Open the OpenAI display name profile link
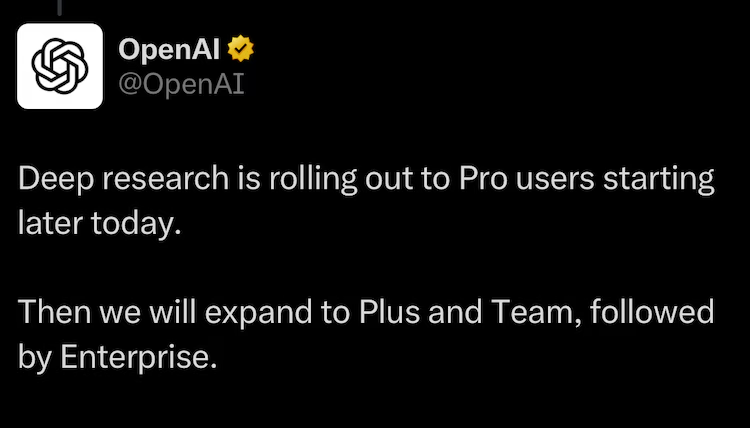 click(x=169, y=48)
